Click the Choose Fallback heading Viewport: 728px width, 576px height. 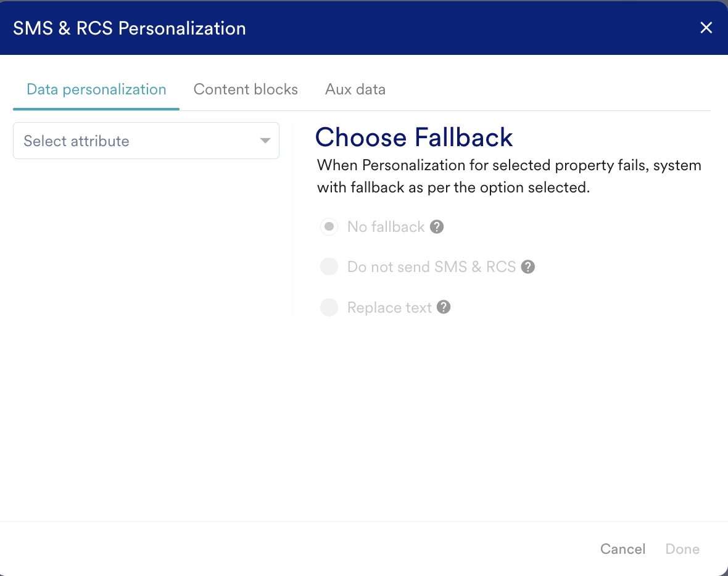pyautogui.click(x=414, y=137)
